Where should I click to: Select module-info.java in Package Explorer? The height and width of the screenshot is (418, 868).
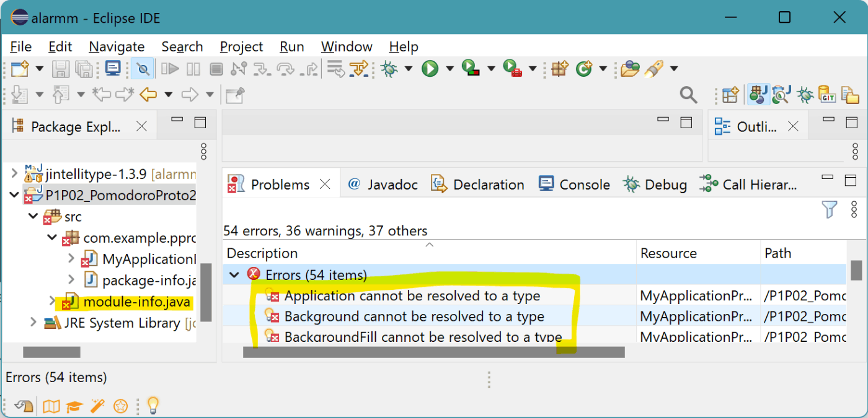(136, 302)
